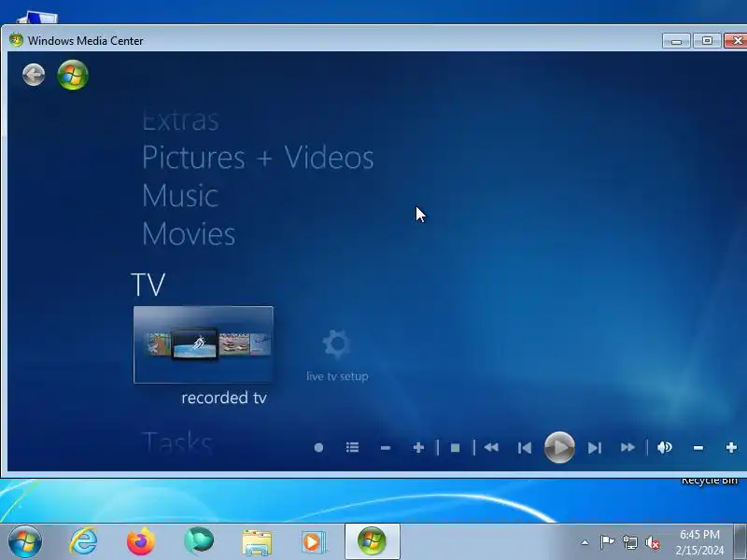Select the TV category heading
Viewport: 747px width, 560px height.
148,285
